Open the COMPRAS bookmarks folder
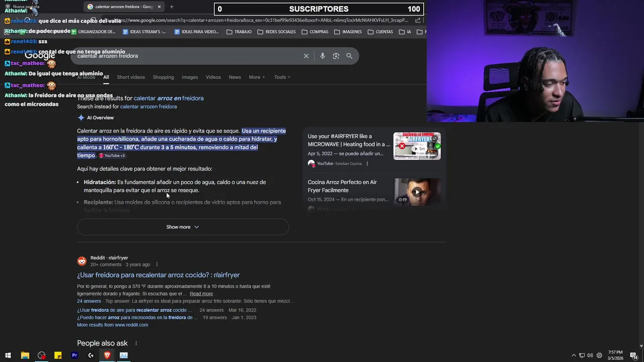Screen dimensions: 644x362 [x=315, y=32]
